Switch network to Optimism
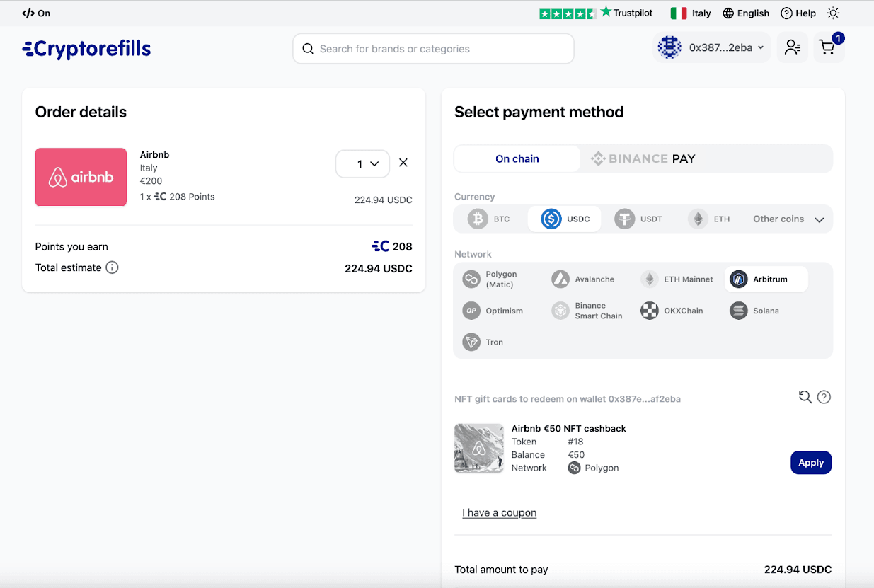The image size is (874, 588). pyautogui.click(x=497, y=310)
